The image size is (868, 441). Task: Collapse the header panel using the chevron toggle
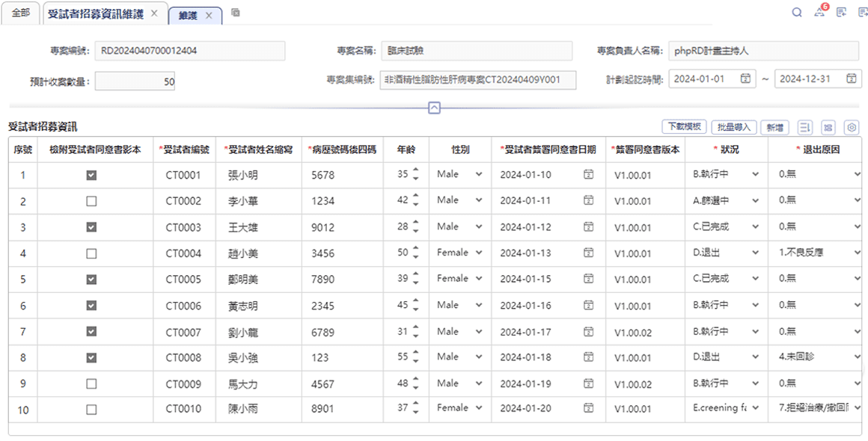(434, 108)
